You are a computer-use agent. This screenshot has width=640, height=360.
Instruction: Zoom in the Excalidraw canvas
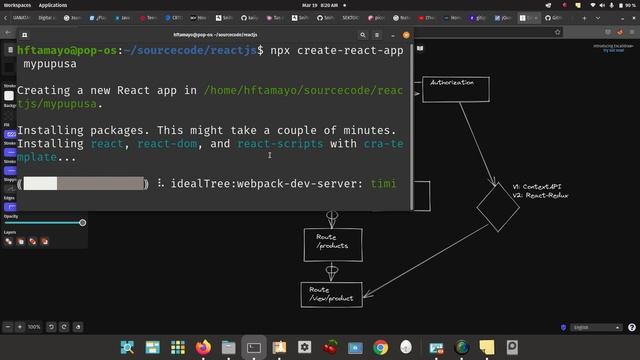20,327
